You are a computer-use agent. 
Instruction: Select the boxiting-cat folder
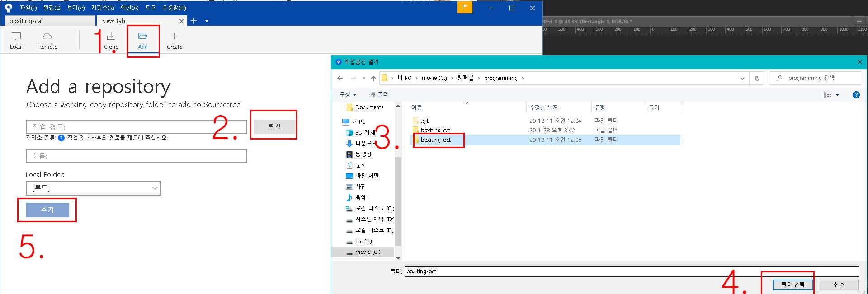pos(431,130)
